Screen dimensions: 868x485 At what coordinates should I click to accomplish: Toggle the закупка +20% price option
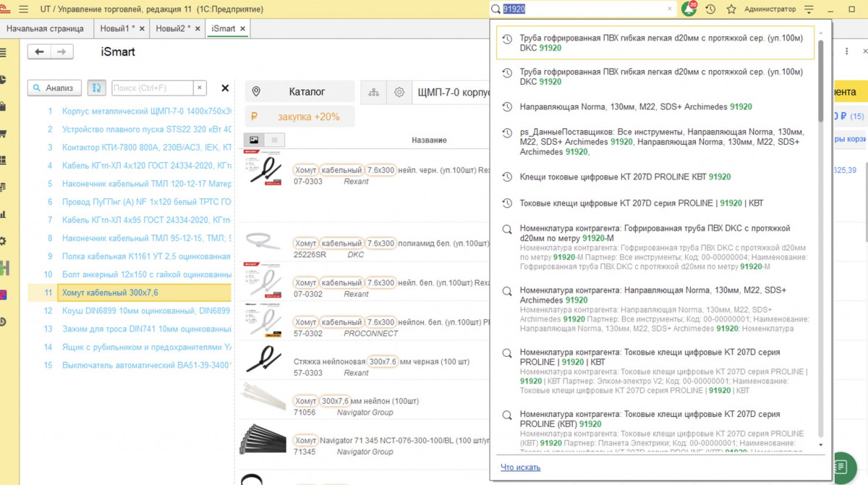coord(299,117)
